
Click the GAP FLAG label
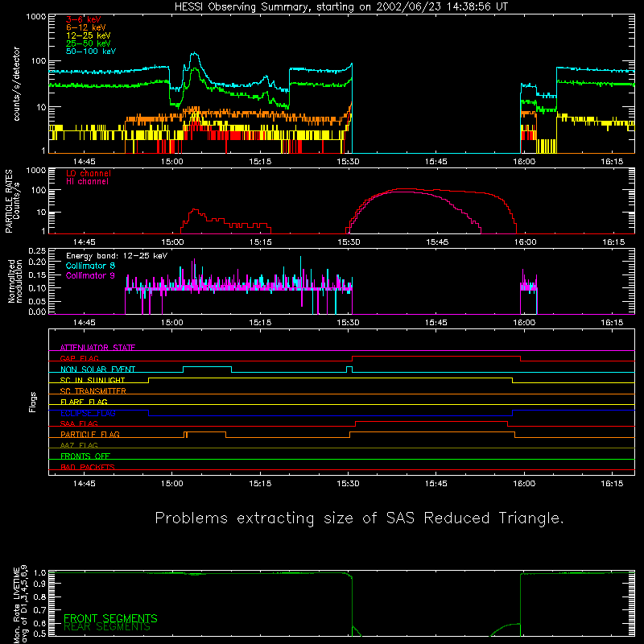coord(79,358)
